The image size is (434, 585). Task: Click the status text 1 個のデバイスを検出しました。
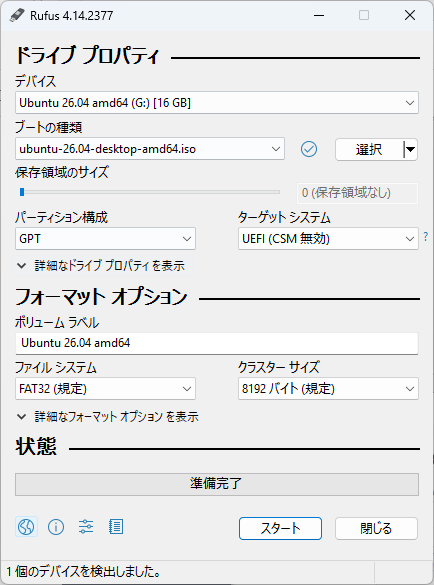pos(84,572)
